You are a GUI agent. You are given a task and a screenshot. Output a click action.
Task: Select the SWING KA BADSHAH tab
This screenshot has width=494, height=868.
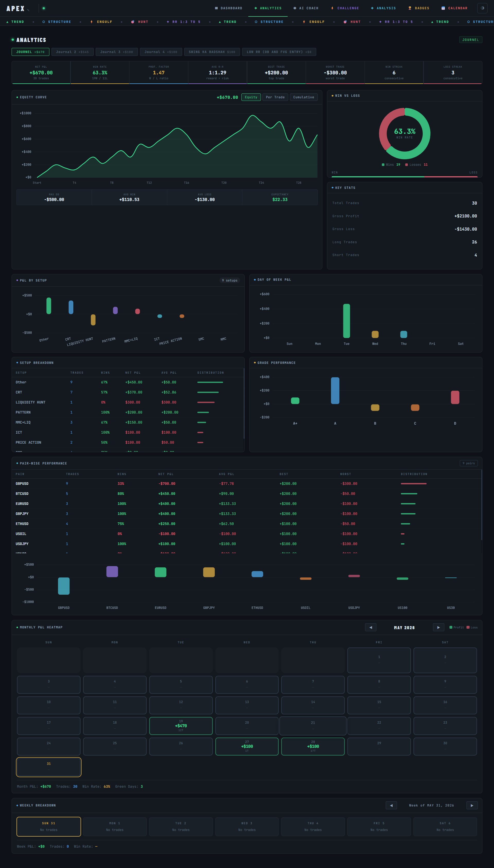coord(212,52)
